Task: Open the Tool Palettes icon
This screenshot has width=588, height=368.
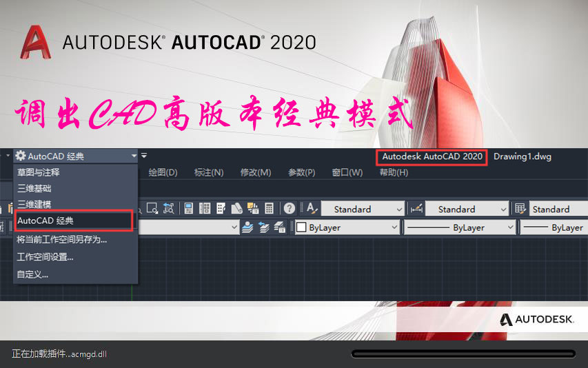Action: pyautogui.click(x=221, y=208)
